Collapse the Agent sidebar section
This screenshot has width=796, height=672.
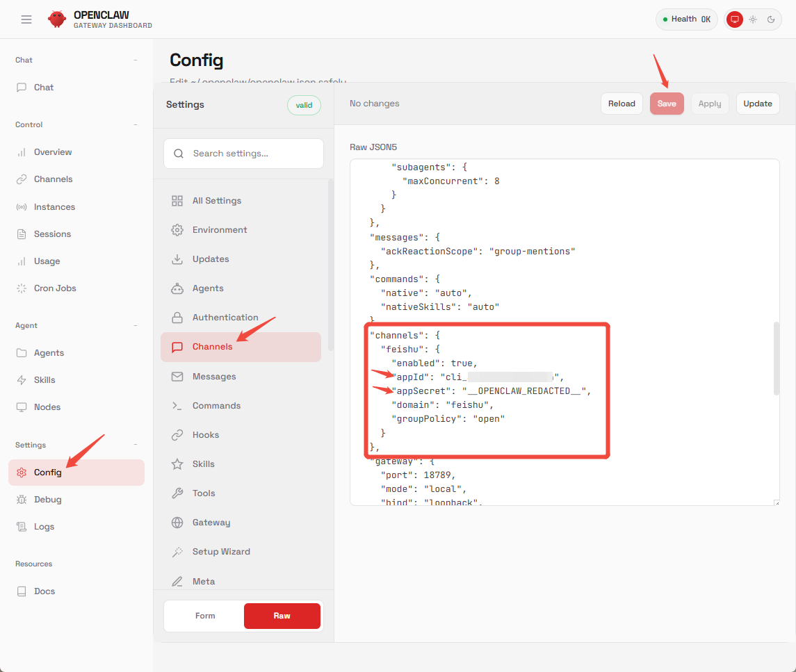click(x=136, y=326)
